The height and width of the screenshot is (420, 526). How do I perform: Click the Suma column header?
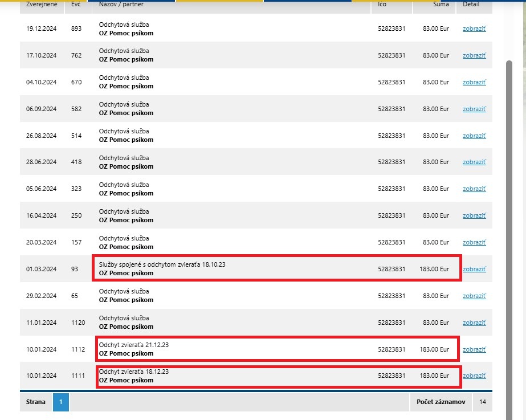pos(441,5)
